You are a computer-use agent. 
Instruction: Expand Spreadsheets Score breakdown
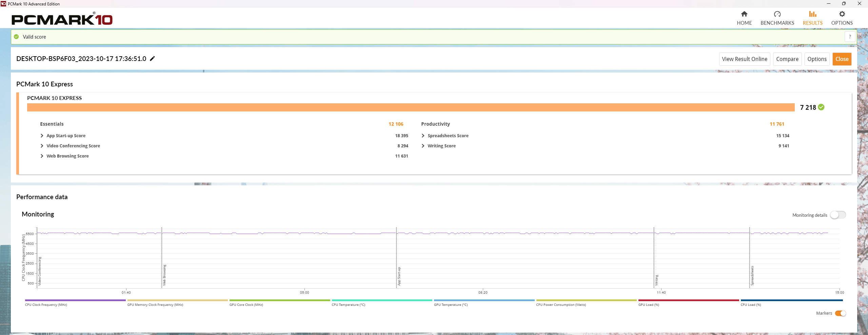423,136
